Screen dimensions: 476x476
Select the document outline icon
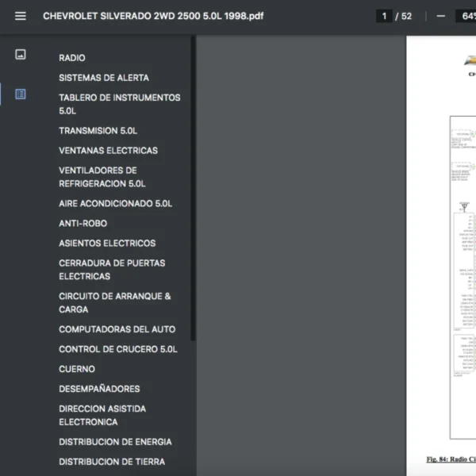21,94
